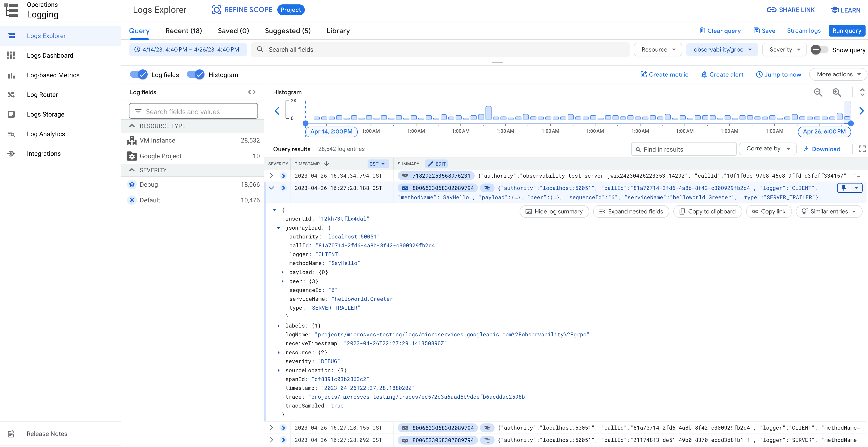Toggle the Log fields switch
868x447 pixels.
coord(139,75)
